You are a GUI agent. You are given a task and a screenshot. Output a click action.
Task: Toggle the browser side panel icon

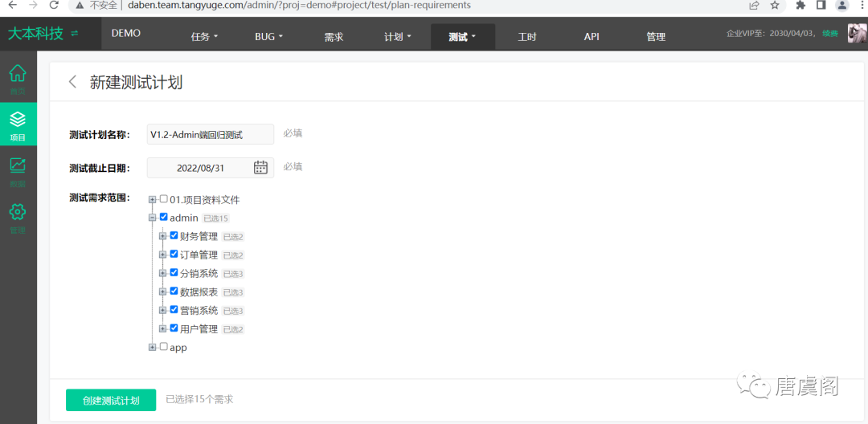821,5
